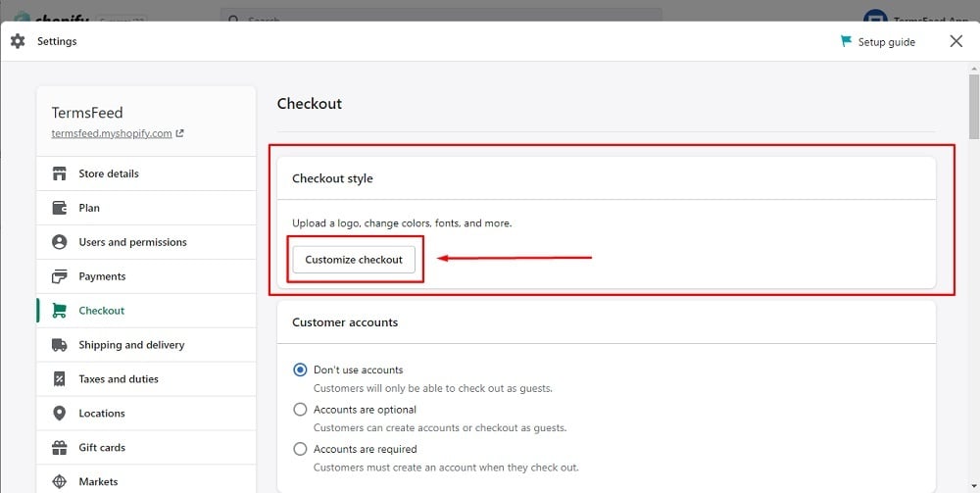The width and height of the screenshot is (980, 493).
Task: Click the Customize checkout button
Action: (x=354, y=260)
